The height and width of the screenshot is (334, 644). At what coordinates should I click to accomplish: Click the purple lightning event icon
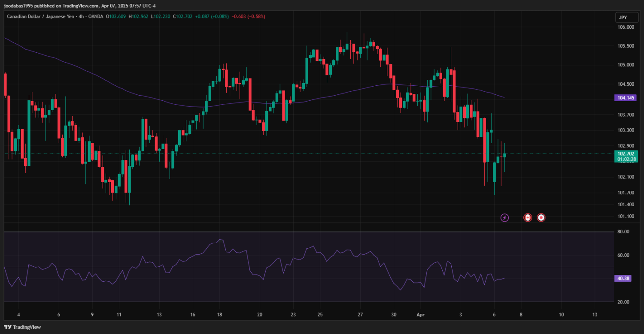[x=505, y=218]
